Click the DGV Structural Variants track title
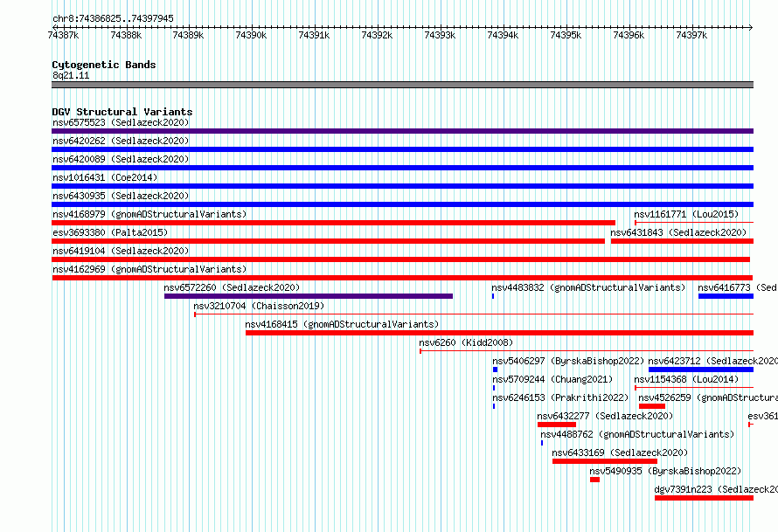 tap(122, 112)
